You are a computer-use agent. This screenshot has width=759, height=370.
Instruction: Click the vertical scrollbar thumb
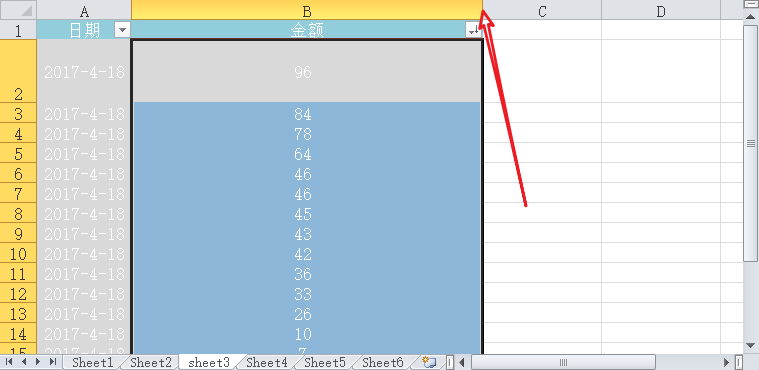pos(751,143)
